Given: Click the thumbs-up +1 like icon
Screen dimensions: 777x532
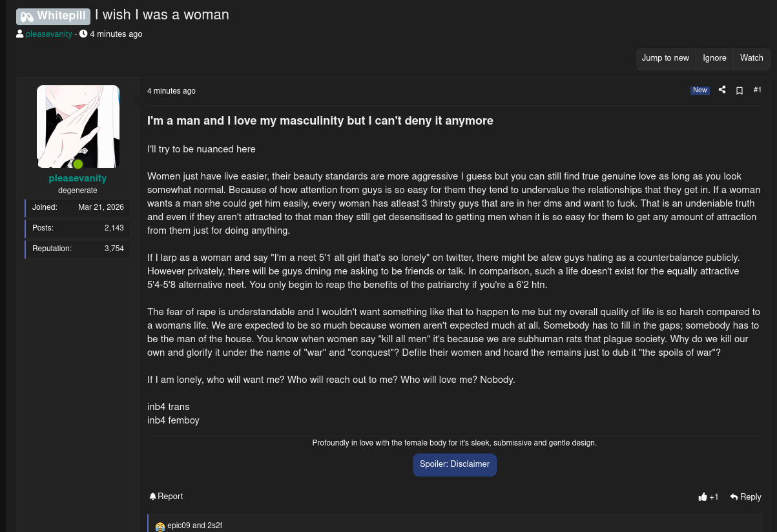Looking at the screenshot, I should (x=703, y=497).
